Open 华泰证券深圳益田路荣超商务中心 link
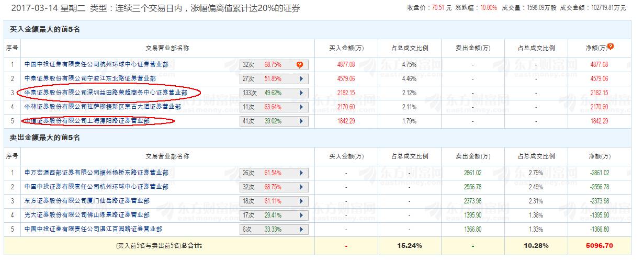Screen dimensions: 644x262 point(106,93)
